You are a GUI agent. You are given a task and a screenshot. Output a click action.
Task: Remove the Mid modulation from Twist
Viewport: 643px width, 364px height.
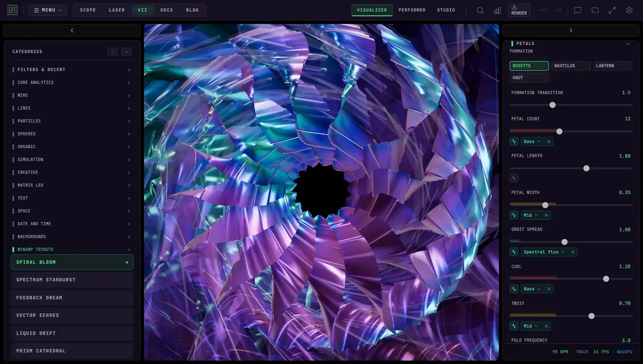pos(546,326)
